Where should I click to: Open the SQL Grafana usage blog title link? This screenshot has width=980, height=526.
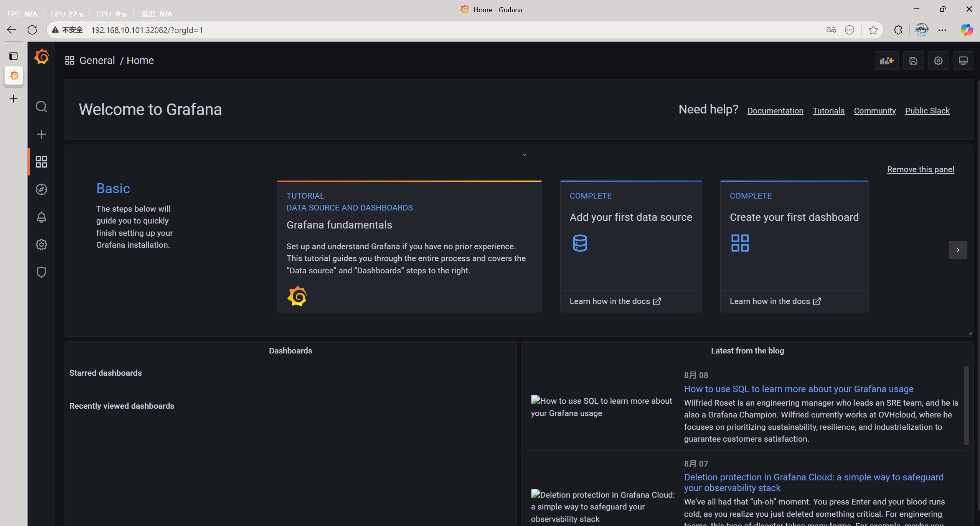799,389
